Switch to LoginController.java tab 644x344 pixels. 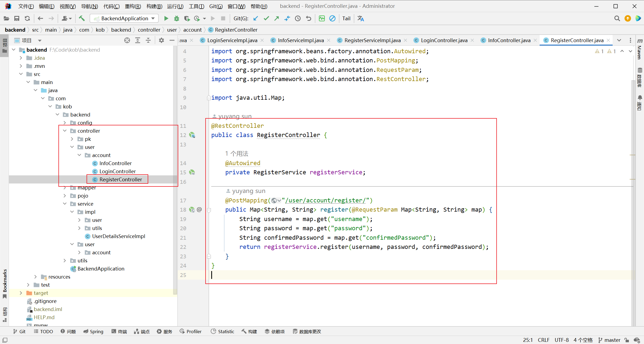click(x=444, y=40)
